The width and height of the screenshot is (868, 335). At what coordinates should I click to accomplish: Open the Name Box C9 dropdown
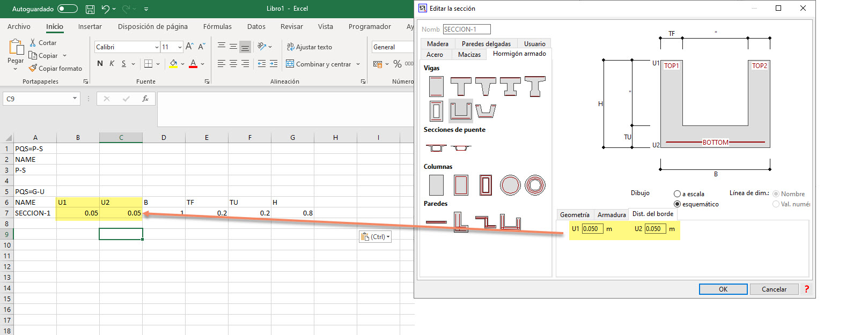click(x=75, y=99)
